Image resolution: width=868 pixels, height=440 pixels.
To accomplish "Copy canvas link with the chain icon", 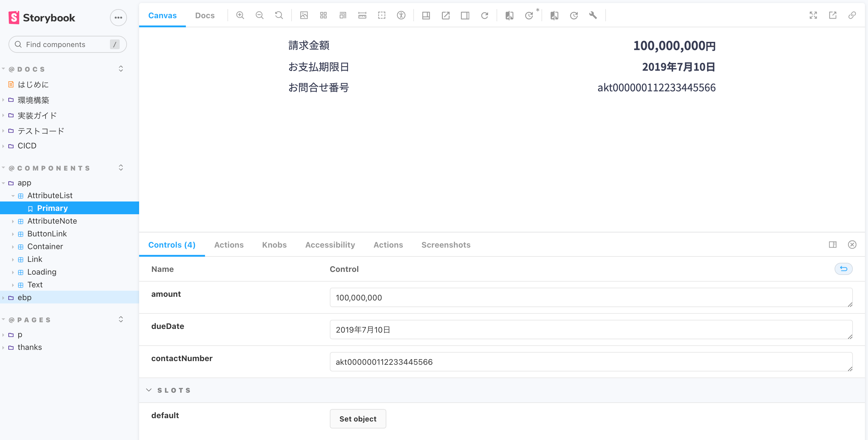I will (x=852, y=15).
